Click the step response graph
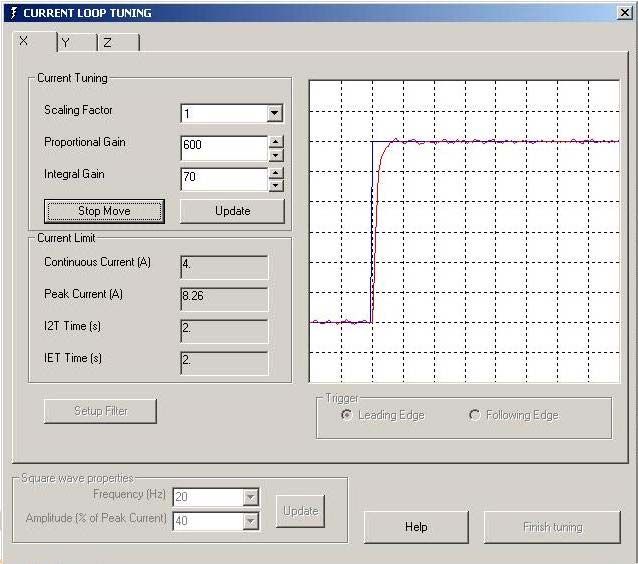Image resolution: width=638 pixels, height=564 pixels. (x=464, y=231)
